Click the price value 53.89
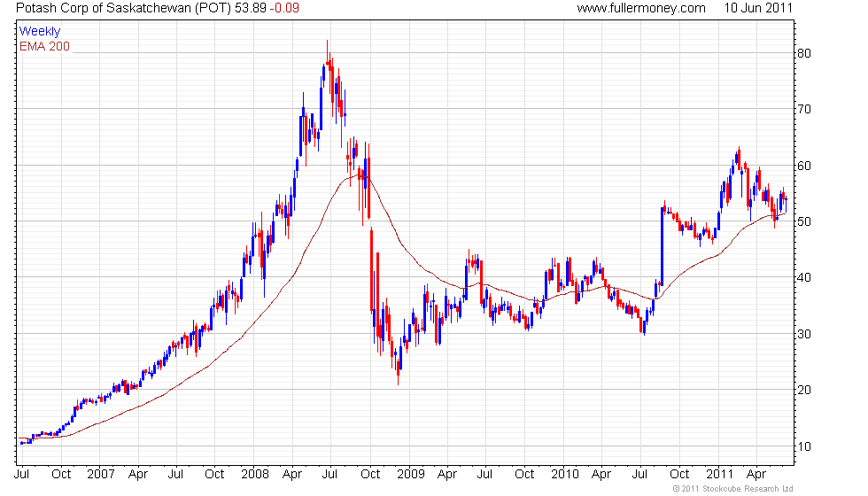Image resolution: width=868 pixels, height=496 pixels. point(250,8)
